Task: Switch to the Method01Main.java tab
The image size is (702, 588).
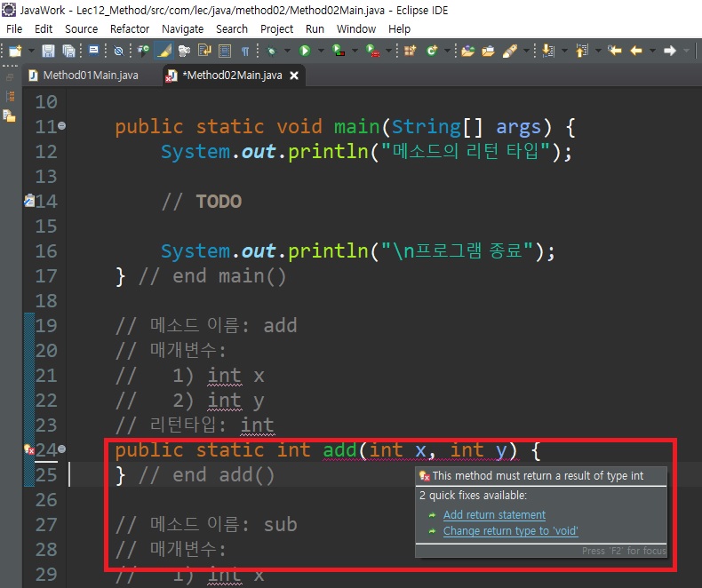Action: (84, 75)
